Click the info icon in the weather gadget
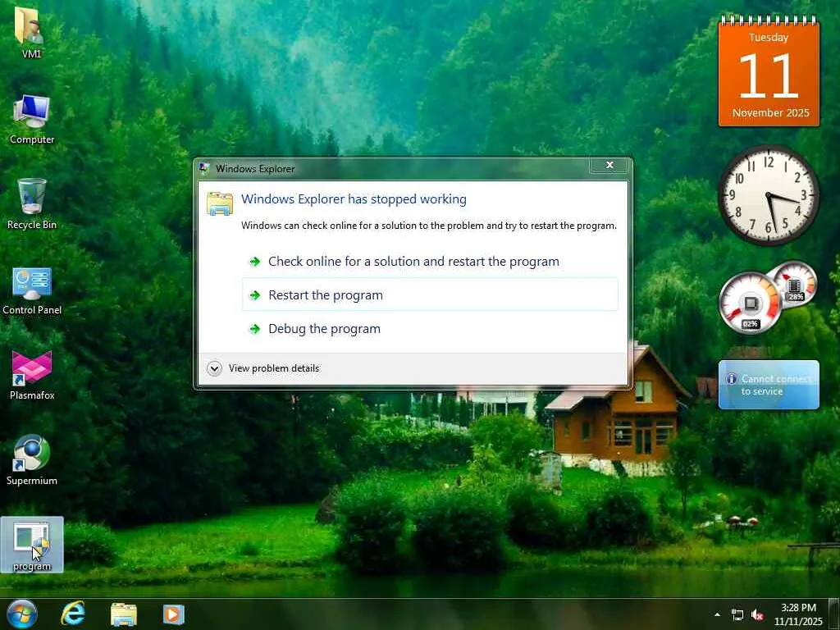The width and height of the screenshot is (840, 630). click(x=731, y=379)
